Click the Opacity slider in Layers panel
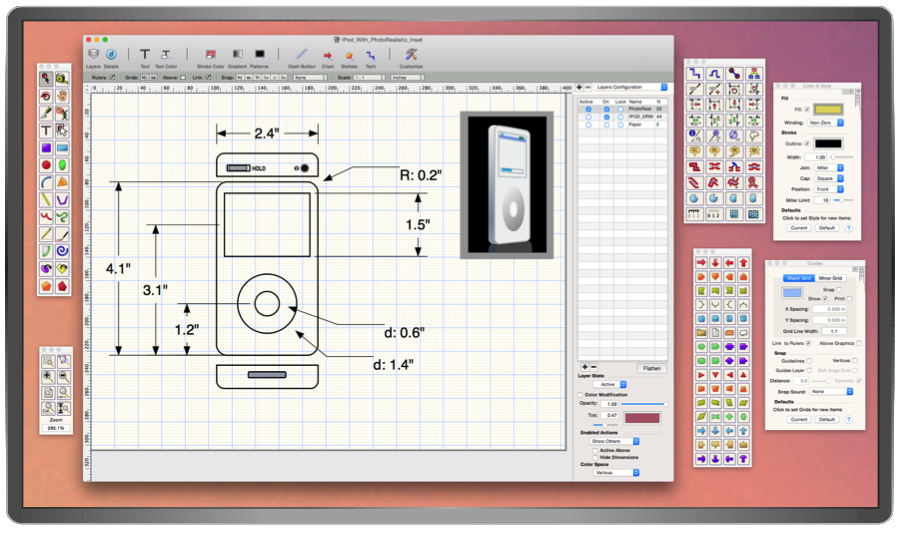The image size is (900, 550). tap(643, 404)
